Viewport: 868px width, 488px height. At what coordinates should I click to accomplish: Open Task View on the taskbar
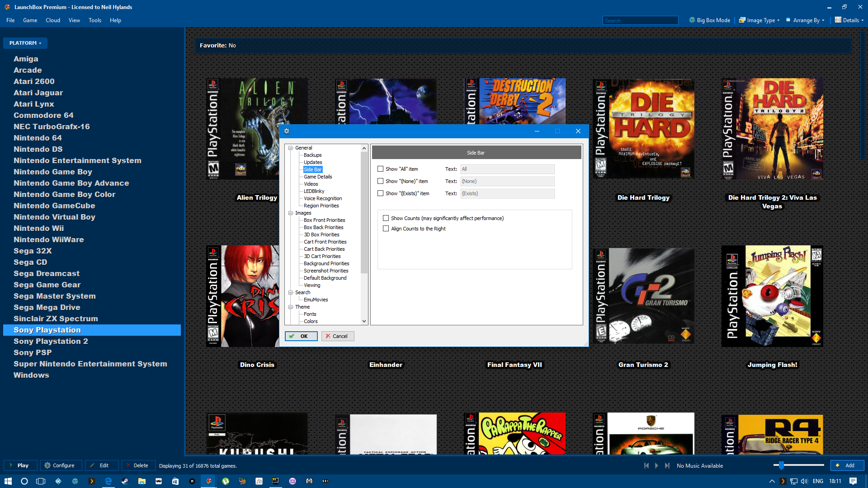41,481
